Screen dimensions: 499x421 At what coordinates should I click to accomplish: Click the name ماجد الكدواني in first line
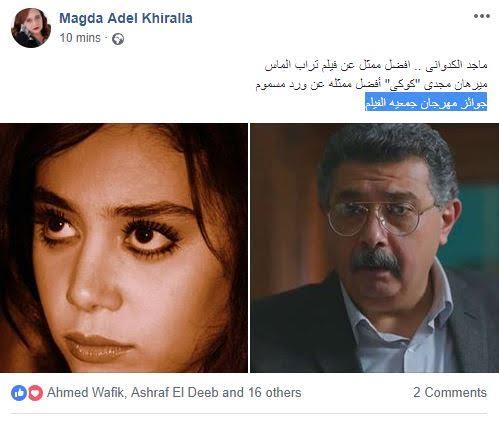tap(457, 65)
